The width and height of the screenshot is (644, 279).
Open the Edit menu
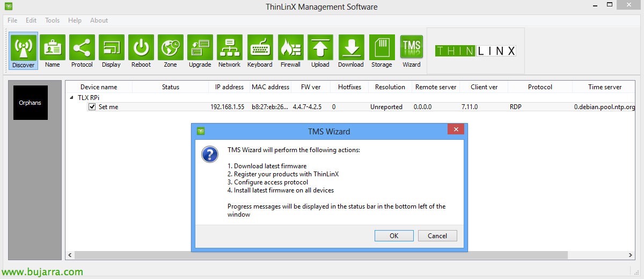click(x=31, y=20)
